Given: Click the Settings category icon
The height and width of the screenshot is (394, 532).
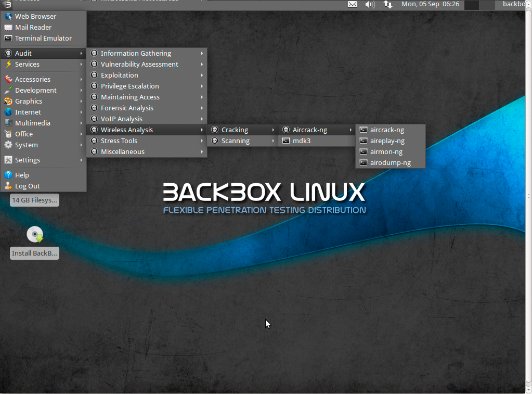Looking at the screenshot, I should [x=8, y=160].
